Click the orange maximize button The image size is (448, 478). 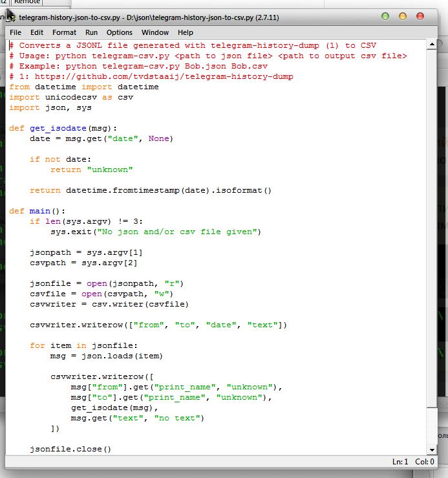(x=403, y=16)
